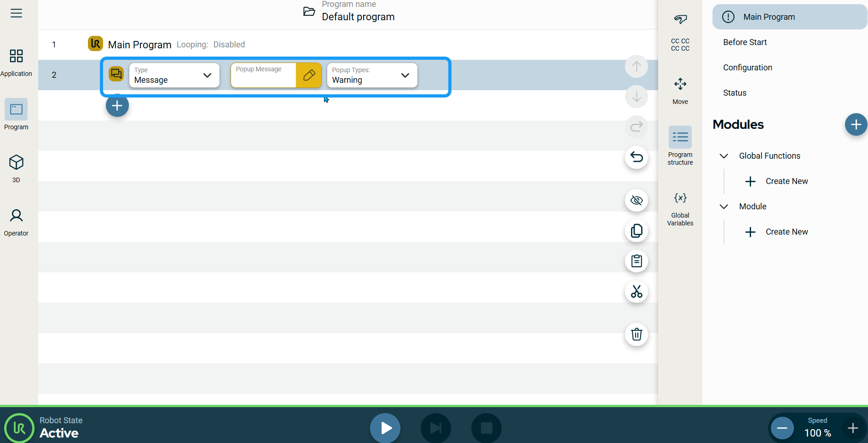This screenshot has width=868, height=443.
Task: Click the cut scissors icon
Action: click(x=636, y=292)
